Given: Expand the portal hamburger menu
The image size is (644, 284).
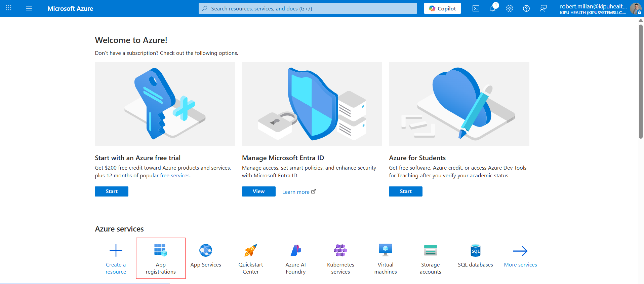Looking at the screenshot, I should click(x=29, y=8).
